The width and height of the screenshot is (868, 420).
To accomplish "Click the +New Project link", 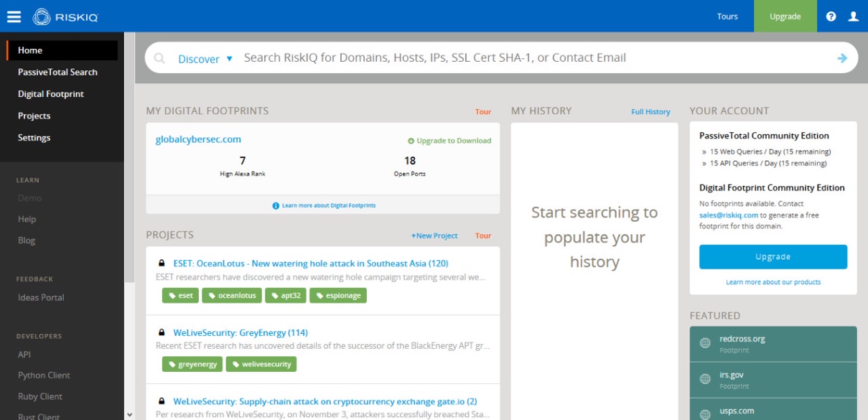I will pos(434,235).
